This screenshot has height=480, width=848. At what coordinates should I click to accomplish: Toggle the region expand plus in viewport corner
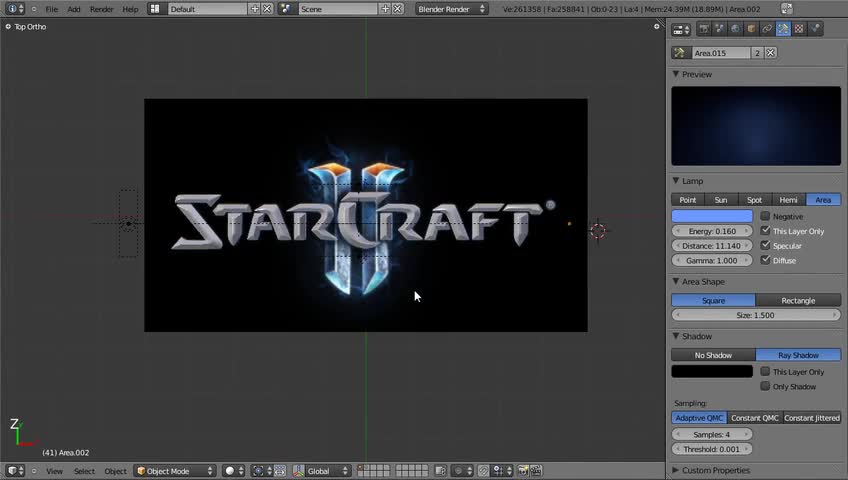click(x=657, y=26)
